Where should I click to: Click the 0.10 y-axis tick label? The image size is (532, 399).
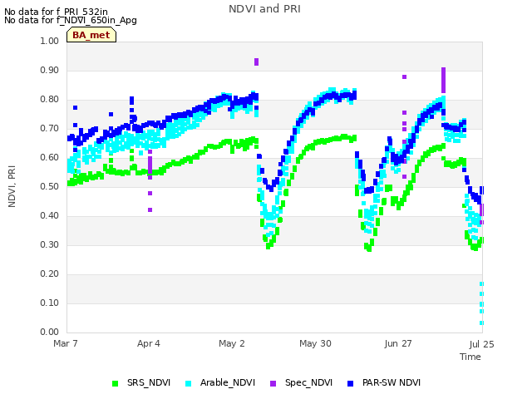click(x=50, y=303)
